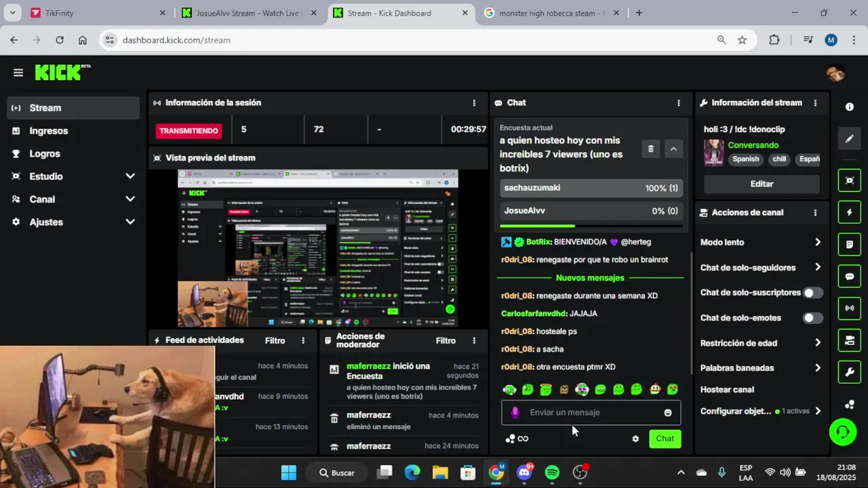This screenshot has width=868, height=488.
Task: Toggle the lightning activity widget icon
Action: tap(850, 212)
